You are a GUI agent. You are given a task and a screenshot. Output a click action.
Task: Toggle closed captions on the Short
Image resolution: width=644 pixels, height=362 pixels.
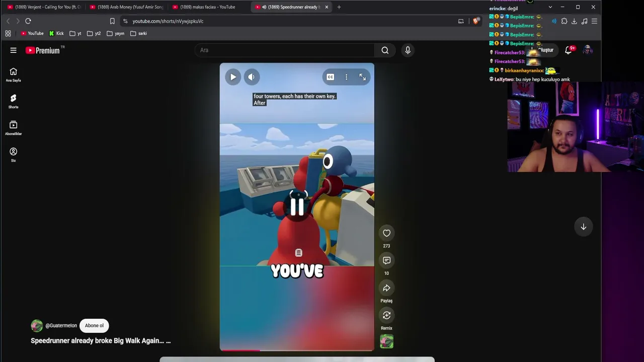[330, 77]
